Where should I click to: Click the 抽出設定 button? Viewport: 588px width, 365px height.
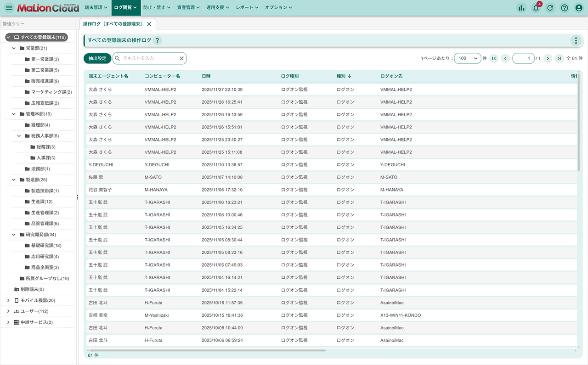97,58
